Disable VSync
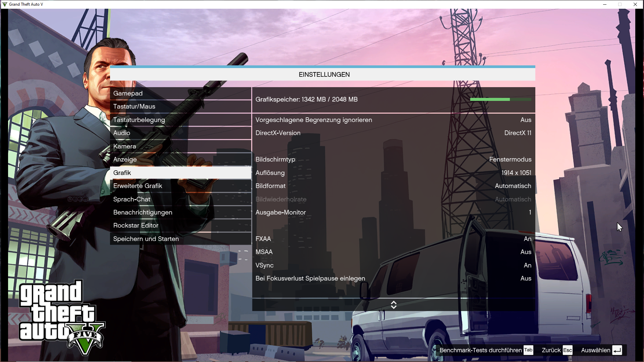The image size is (644, 362). 392,265
